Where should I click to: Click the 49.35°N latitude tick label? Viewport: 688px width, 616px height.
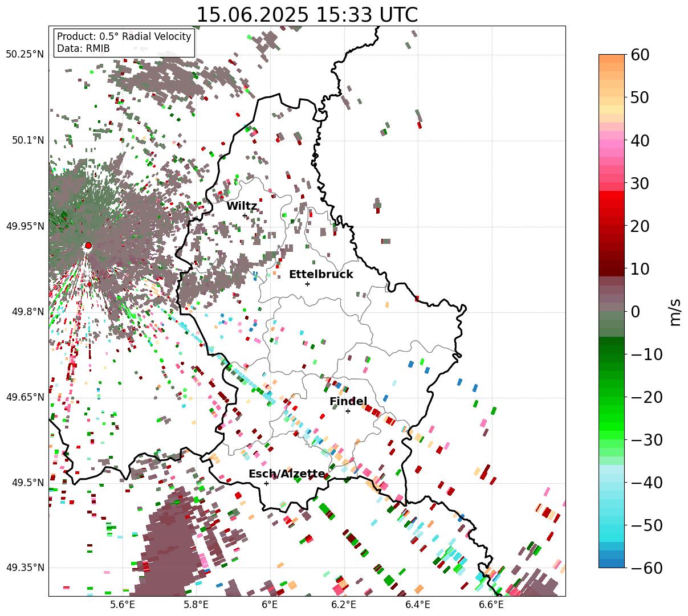click(25, 568)
